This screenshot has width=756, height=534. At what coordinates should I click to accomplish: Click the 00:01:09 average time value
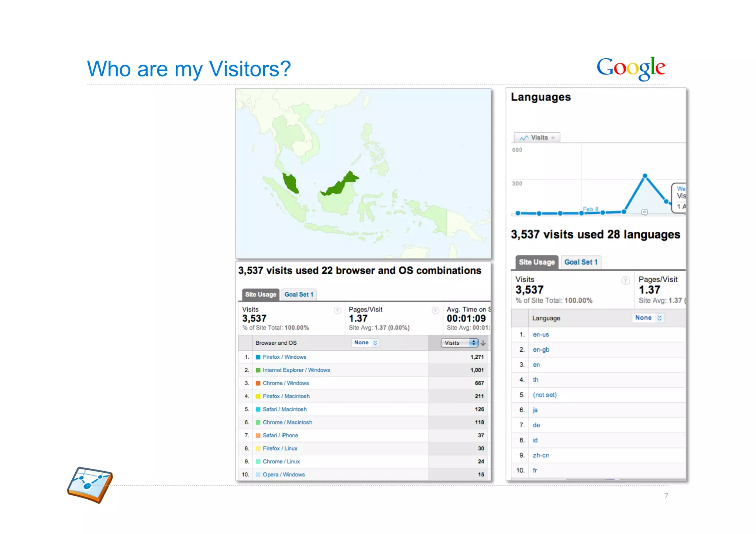point(466,318)
